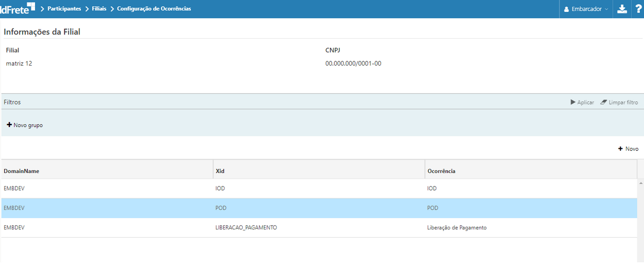Click the Filtros panel header

pyautogui.click(x=12, y=102)
